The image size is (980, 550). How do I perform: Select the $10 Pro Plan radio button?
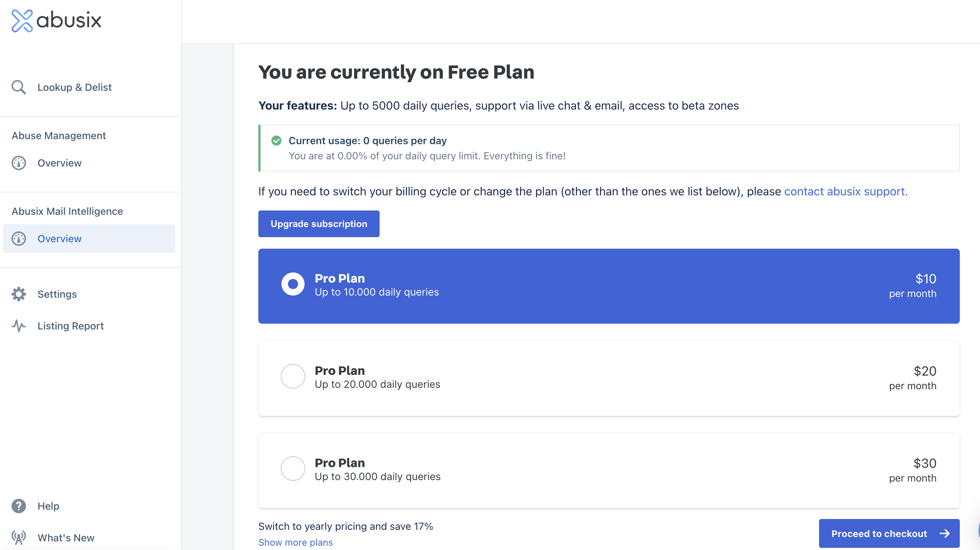(x=293, y=284)
